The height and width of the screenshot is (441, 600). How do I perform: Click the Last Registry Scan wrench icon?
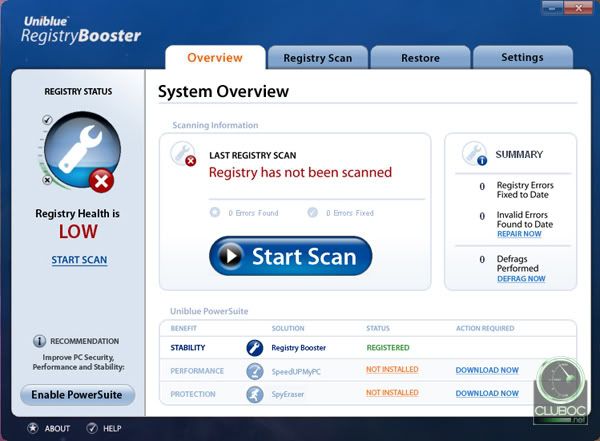(183, 154)
